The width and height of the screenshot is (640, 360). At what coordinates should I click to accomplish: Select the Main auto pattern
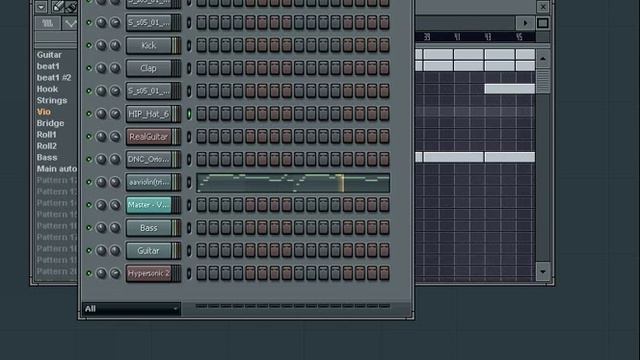coord(56,169)
